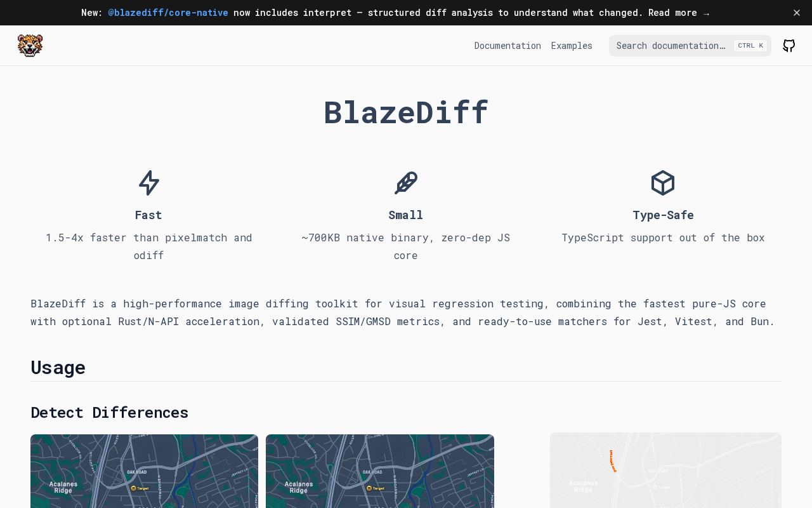Click the '~700KB native binary' description

coord(406,246)
